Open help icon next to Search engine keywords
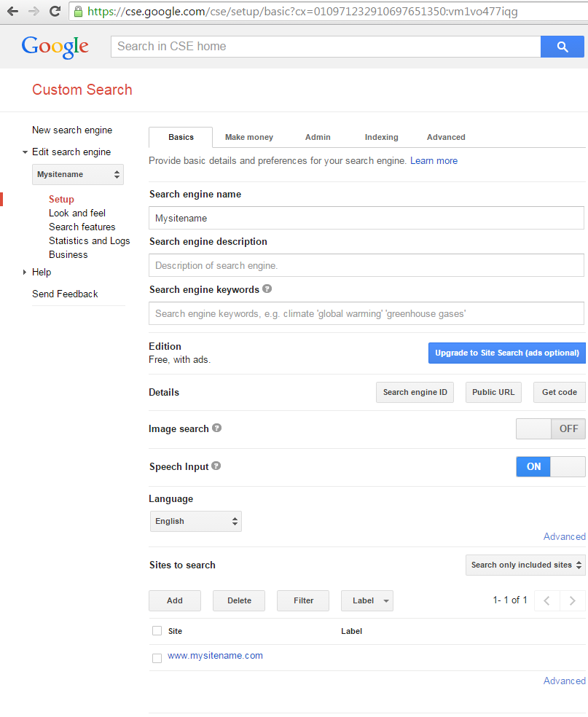Image resolution: width=588 pixels, height=717 pixels. click(x=267, y=289)
